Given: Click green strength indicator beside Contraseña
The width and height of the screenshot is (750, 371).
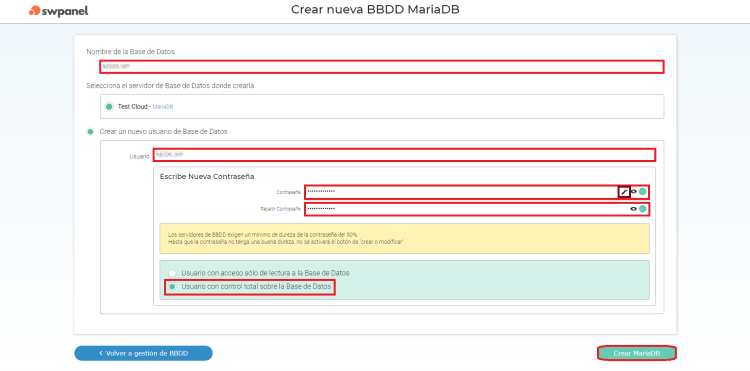Looking at the screenshot, I should point(643,192).
